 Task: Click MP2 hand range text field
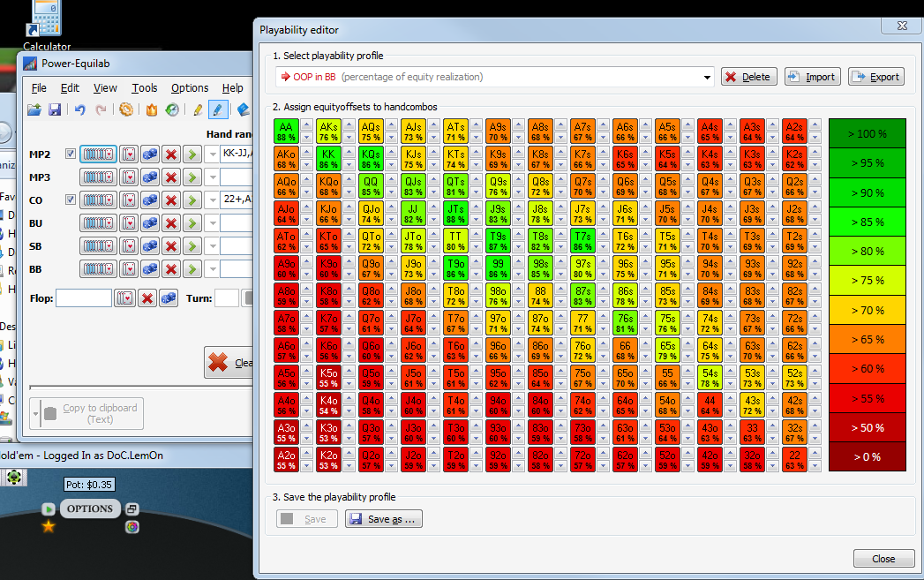pyautogui.click(x=237, y=154)
